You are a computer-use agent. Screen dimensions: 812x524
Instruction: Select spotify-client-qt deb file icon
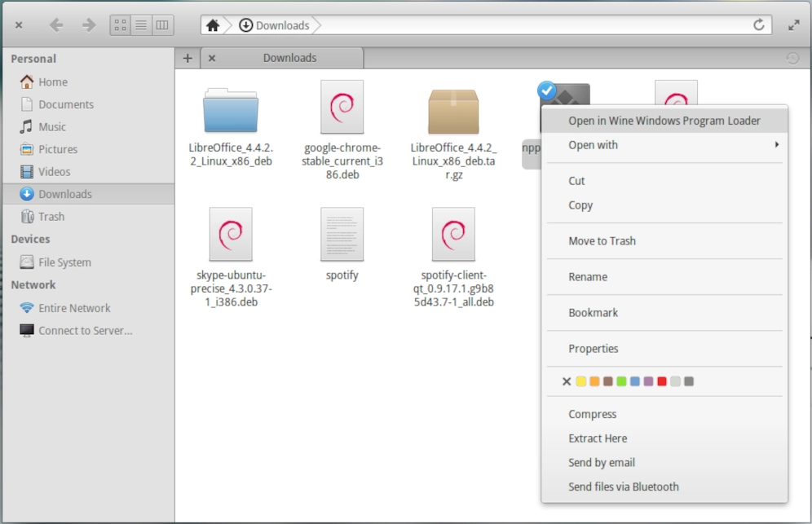(453, 235)
